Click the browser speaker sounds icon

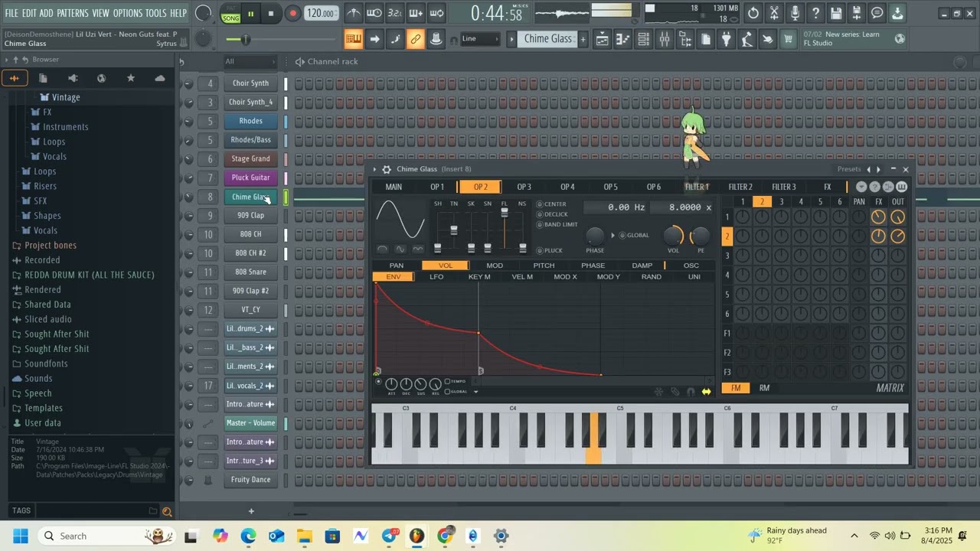point(72,78)
